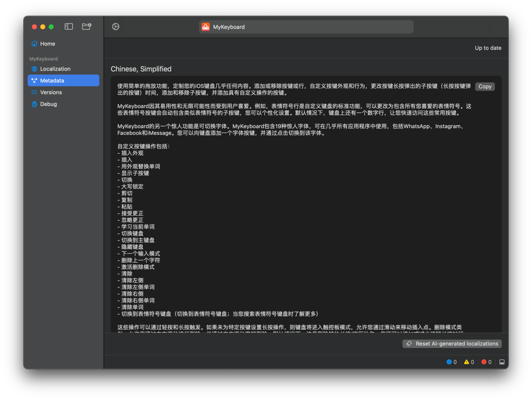
Task: Toggle the sidebar visibility icon
Action: pyautogui.click(x=69, y=27)
